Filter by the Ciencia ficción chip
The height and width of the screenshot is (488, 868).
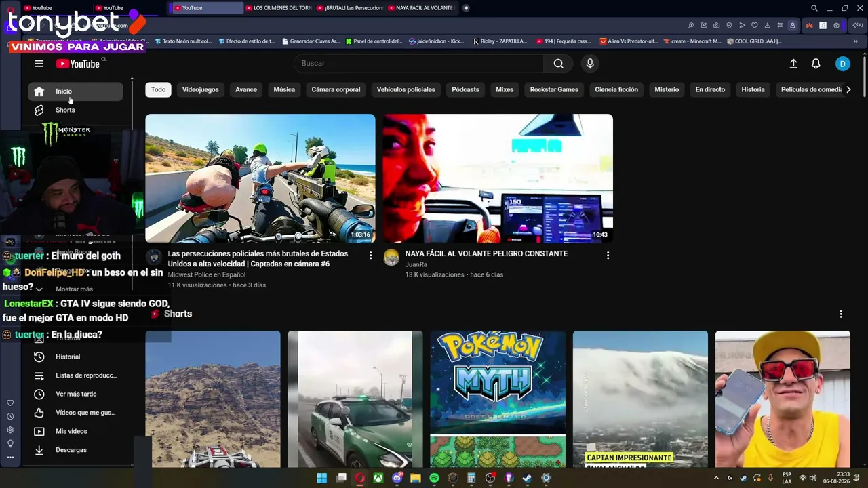tap(616, 89)
